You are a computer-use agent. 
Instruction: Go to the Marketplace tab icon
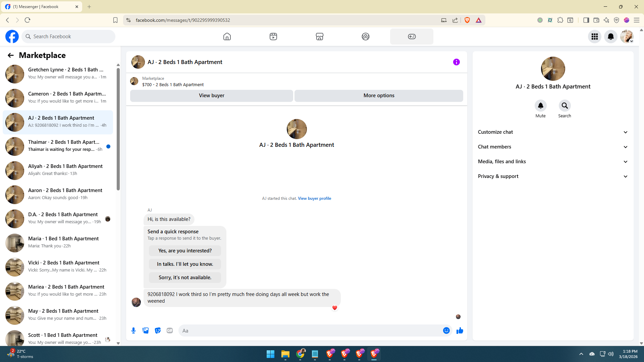pyautogui.click(x=319, y=37)
